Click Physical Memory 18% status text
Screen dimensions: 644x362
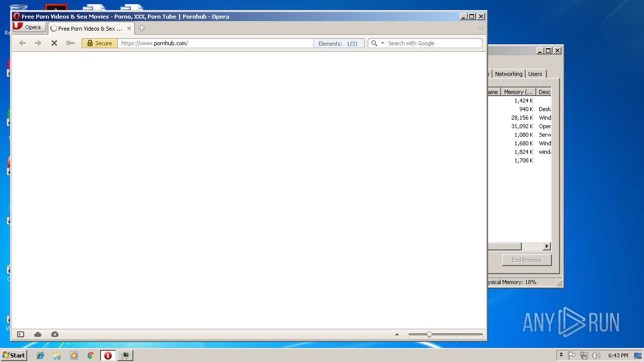512,282
